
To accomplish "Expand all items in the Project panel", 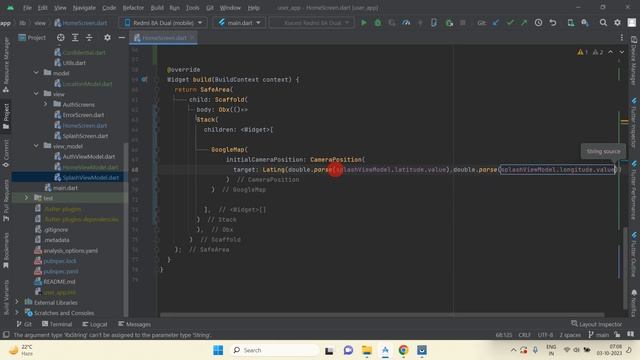I will [75, 38].
